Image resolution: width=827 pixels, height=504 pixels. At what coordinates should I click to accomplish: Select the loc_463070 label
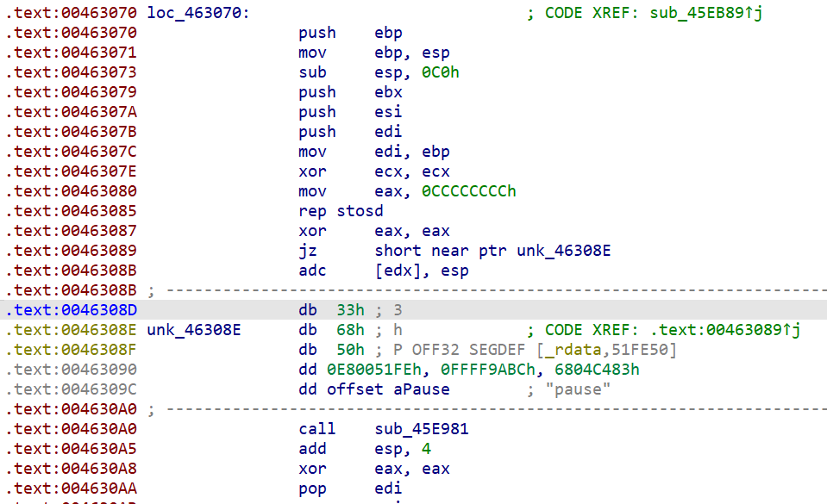point(197,14)
